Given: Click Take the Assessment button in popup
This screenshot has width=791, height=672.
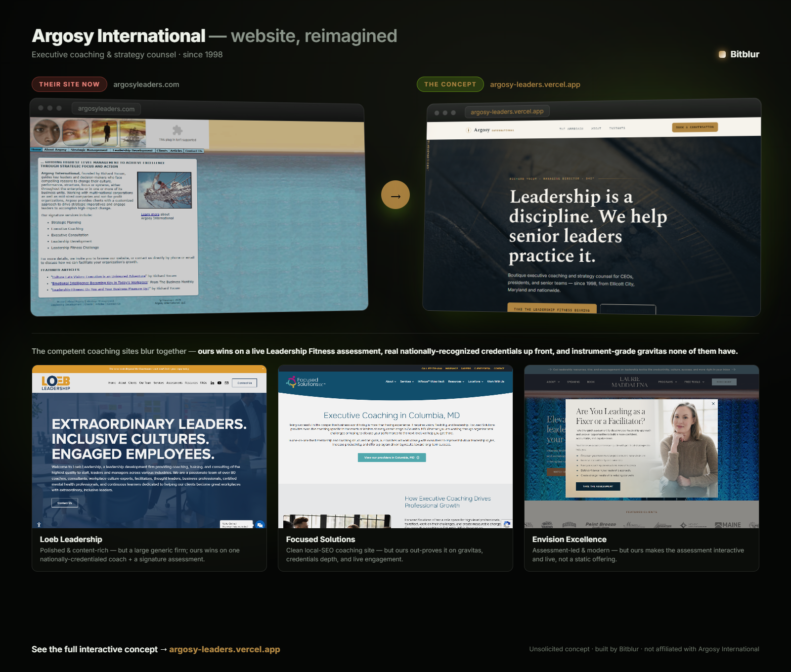Looking at the screenshot, I should coord(598,486).
